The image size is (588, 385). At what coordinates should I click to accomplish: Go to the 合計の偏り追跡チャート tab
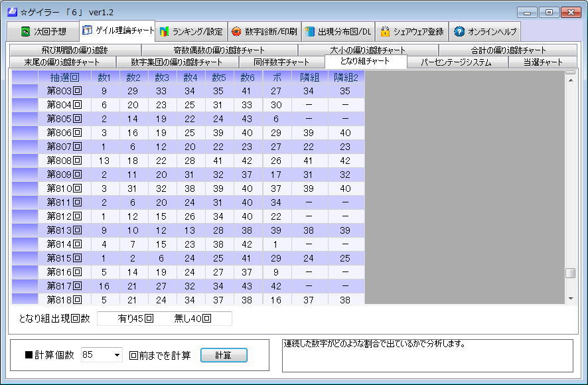click(x=508, y=50)
